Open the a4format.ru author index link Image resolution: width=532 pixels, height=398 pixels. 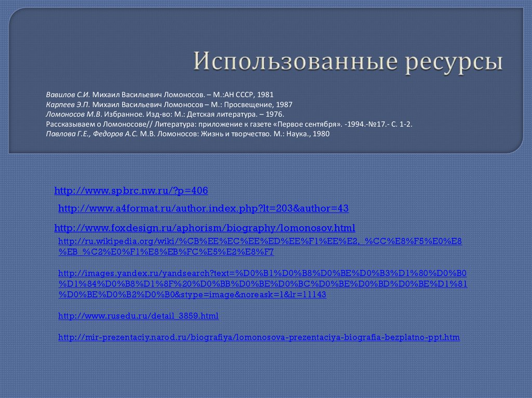tap(203, 208)
